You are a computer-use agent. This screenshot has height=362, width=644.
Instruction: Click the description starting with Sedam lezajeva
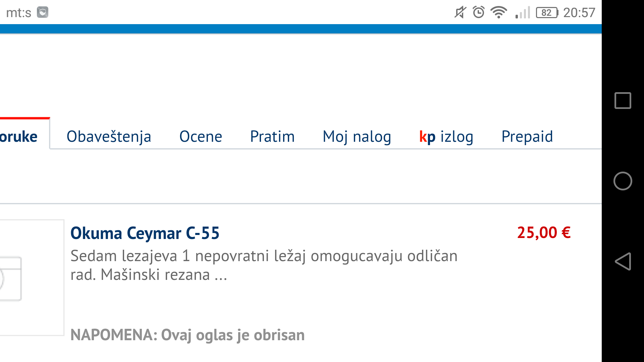pos(264,265)
